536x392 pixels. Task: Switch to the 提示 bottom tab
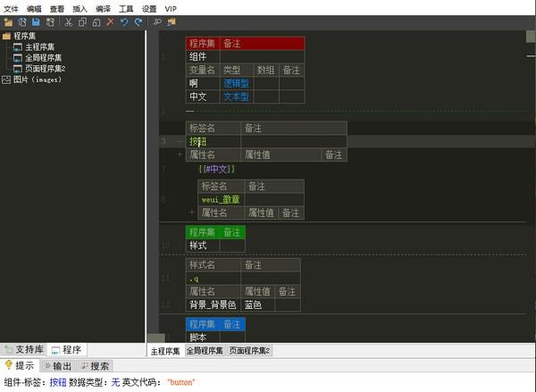click(x=21, y=365)
